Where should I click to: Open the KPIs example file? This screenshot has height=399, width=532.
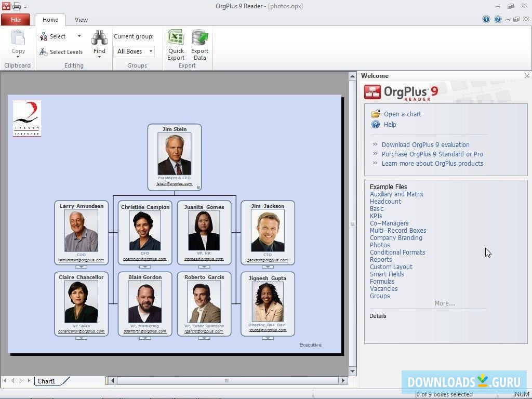(376, 216)
